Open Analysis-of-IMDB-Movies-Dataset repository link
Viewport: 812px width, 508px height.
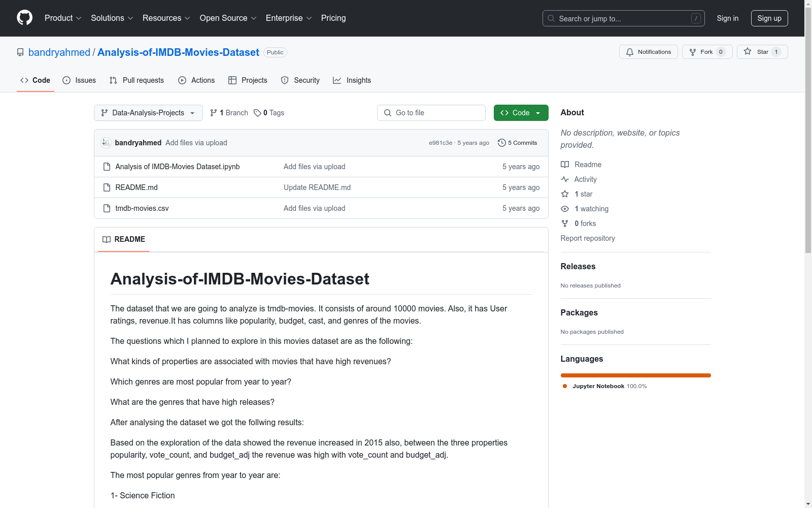click(x=178, y=52)
